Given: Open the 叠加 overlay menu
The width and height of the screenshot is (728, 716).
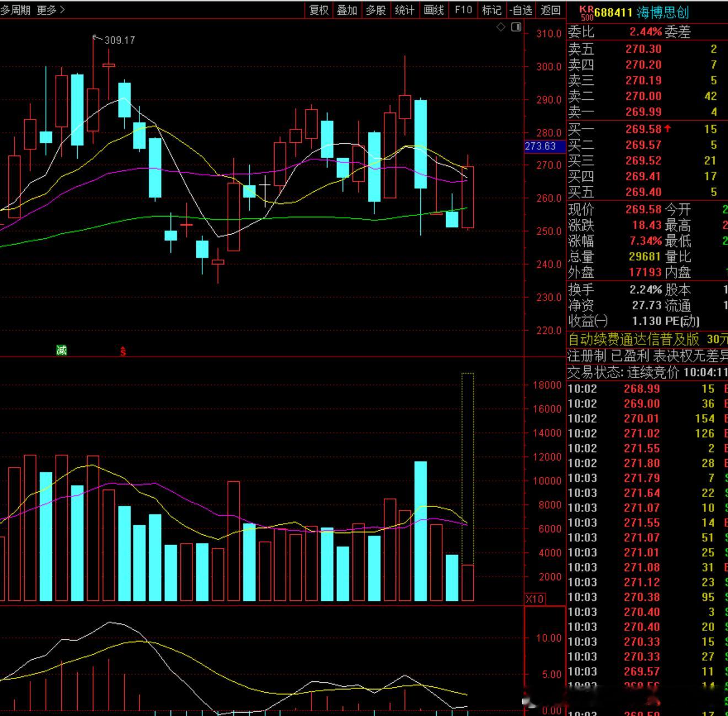Looking at the screenshot, I should (347, 10).
